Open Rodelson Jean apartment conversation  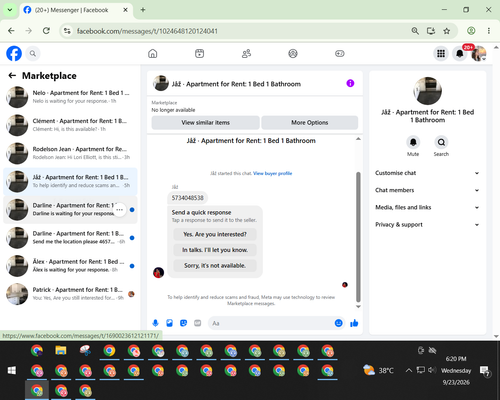coord(70,153)
